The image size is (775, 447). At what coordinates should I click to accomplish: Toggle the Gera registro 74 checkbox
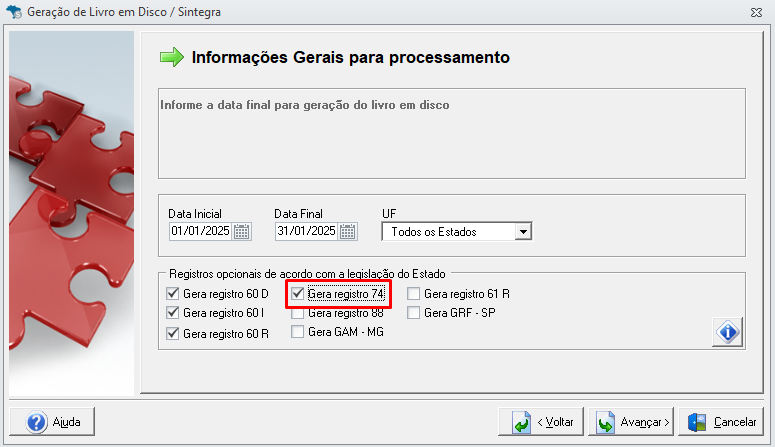click(x=298, y=294)
